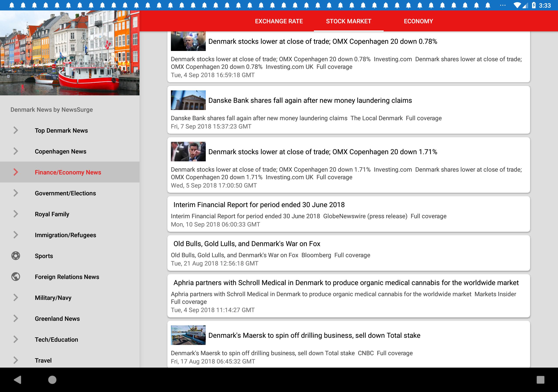The height and width of the screenshot is (392, 558).
Task: Switch to the Economy tab
Action: tap(418, 21)
